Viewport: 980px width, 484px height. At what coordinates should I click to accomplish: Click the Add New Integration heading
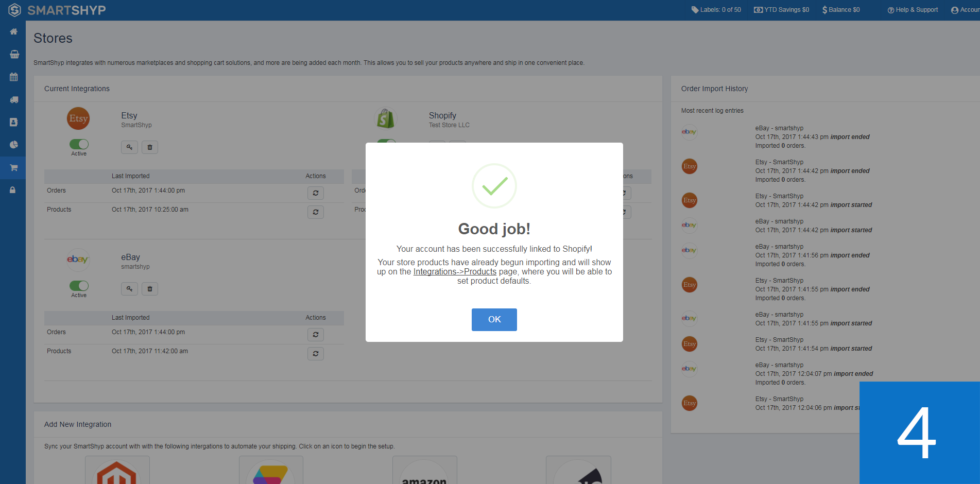[x=78, y=424]
